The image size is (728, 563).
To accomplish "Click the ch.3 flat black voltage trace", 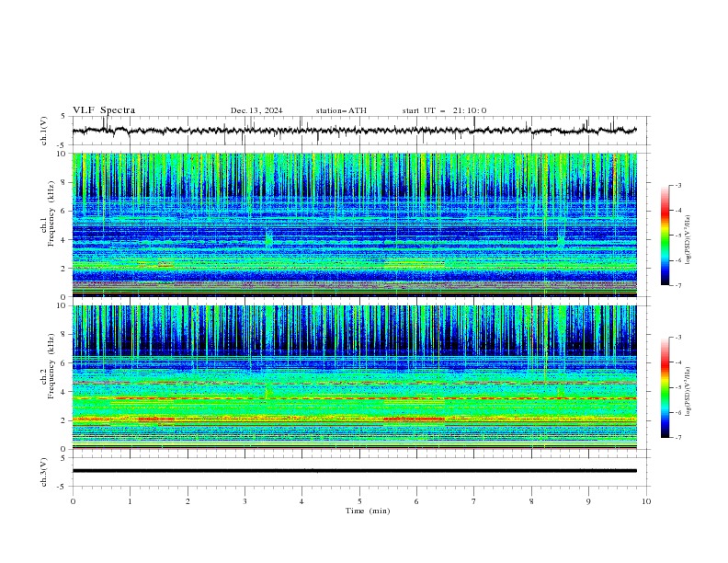I will pyautogui.click(x=354, y=471).
